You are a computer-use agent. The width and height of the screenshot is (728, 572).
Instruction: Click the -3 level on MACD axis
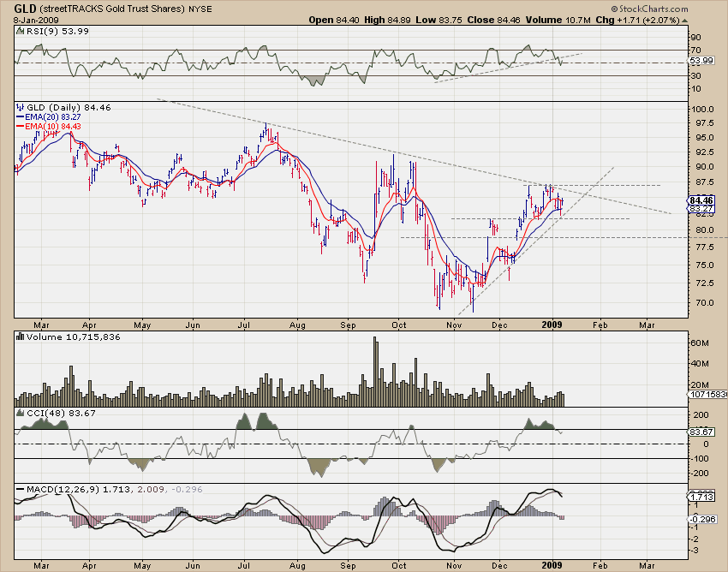click(x=695, y=551)
